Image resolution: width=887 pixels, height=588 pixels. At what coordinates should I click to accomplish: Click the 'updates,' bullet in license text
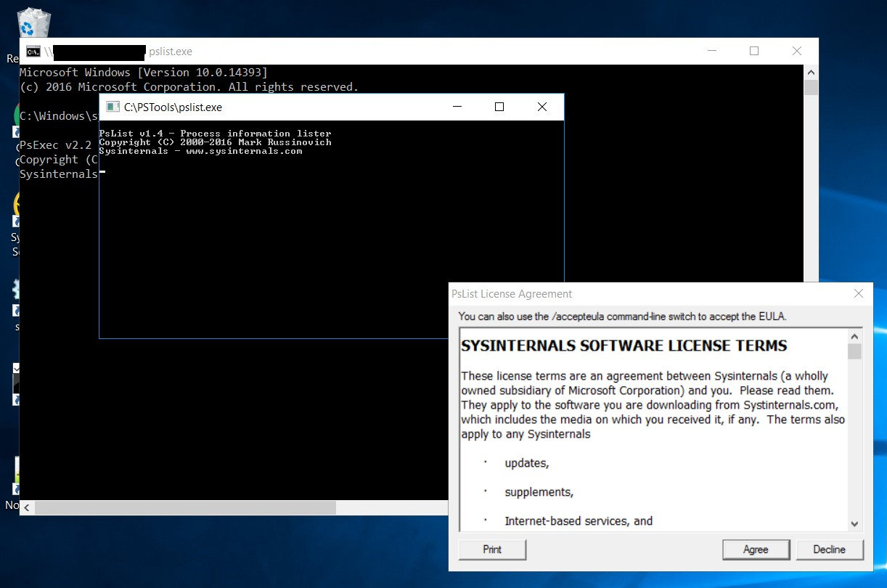527,463
